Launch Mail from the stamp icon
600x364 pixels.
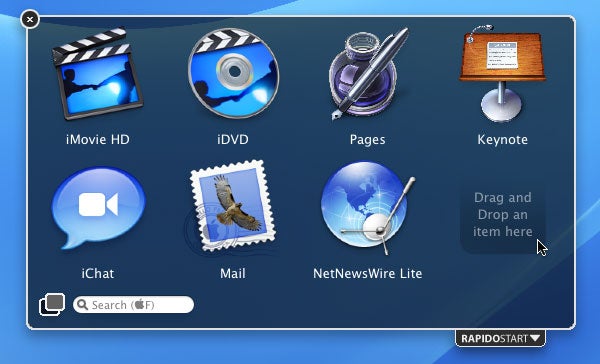pyautogui.click(x=233, y=206)
